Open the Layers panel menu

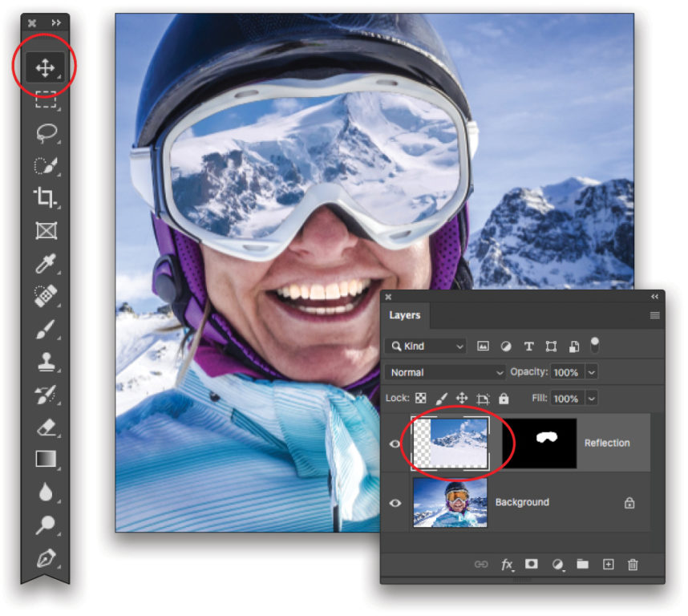coord(654,315)
